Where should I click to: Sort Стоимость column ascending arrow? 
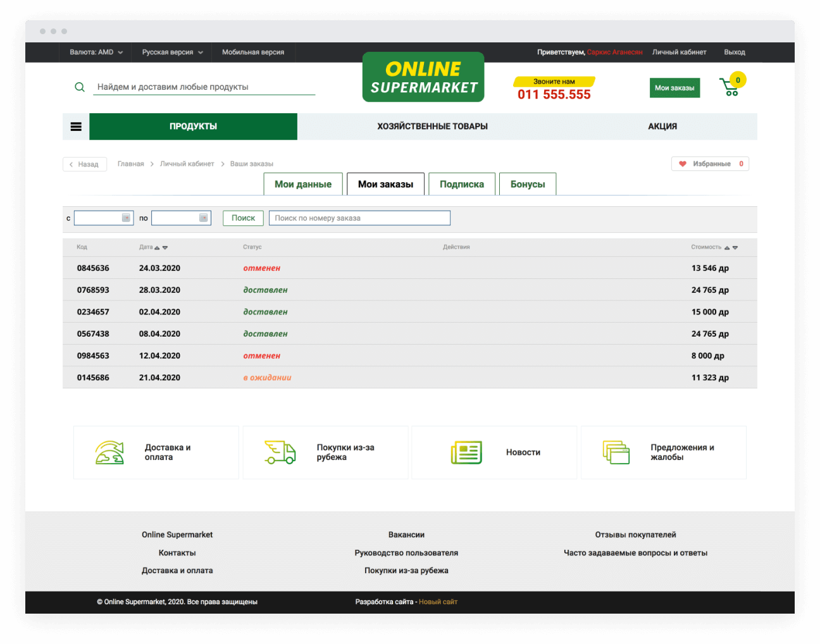(727, 247)
